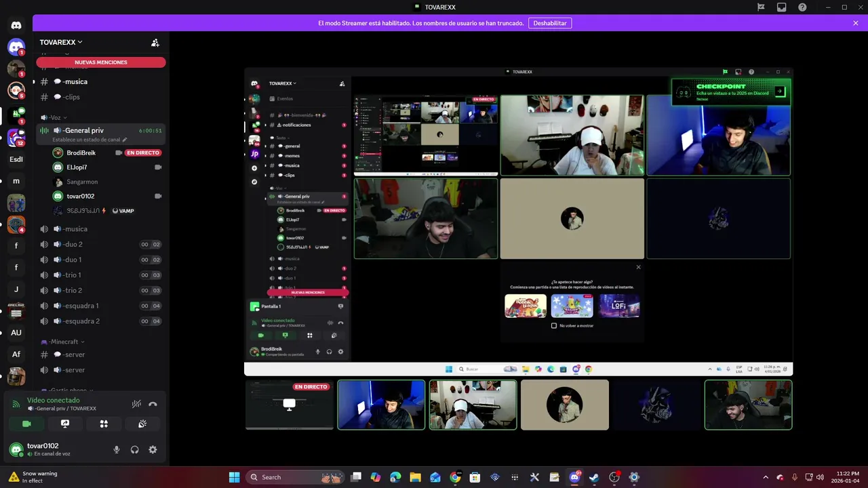
Task: Click the main shared screen stream view
Action: pos(518,221)
